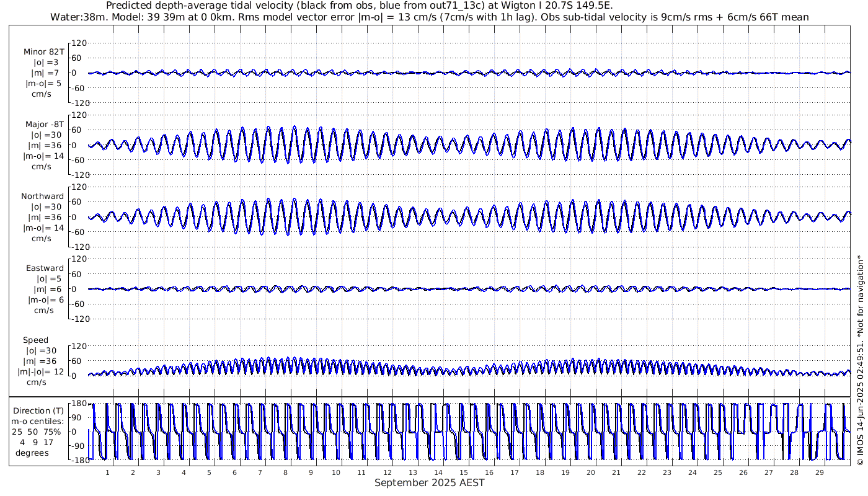This screenshot has height=496, width=868.
Task: Click day 29 on the date axis
Action: point(819,472)
